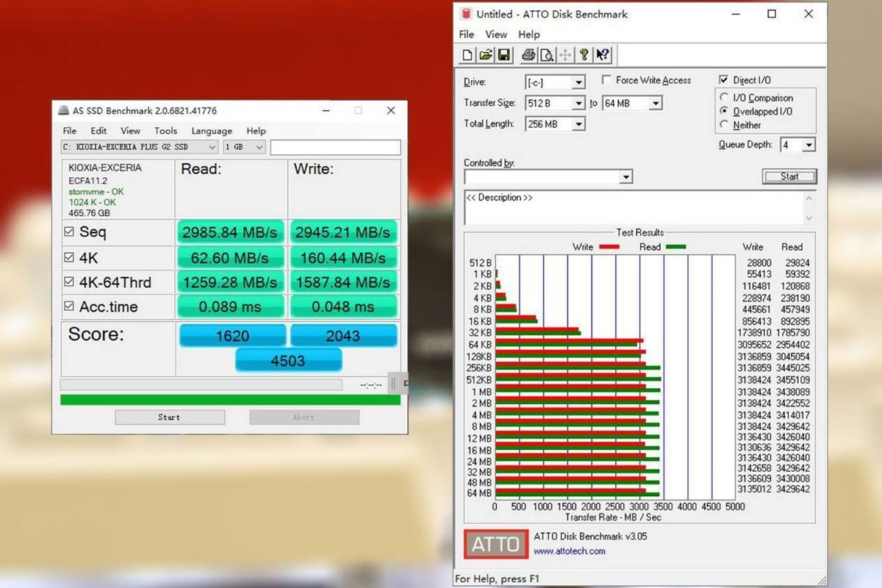Open the www.attotech.com link
Image resolution: width=882 pixels, height=588 pixels.
(570, 551)
